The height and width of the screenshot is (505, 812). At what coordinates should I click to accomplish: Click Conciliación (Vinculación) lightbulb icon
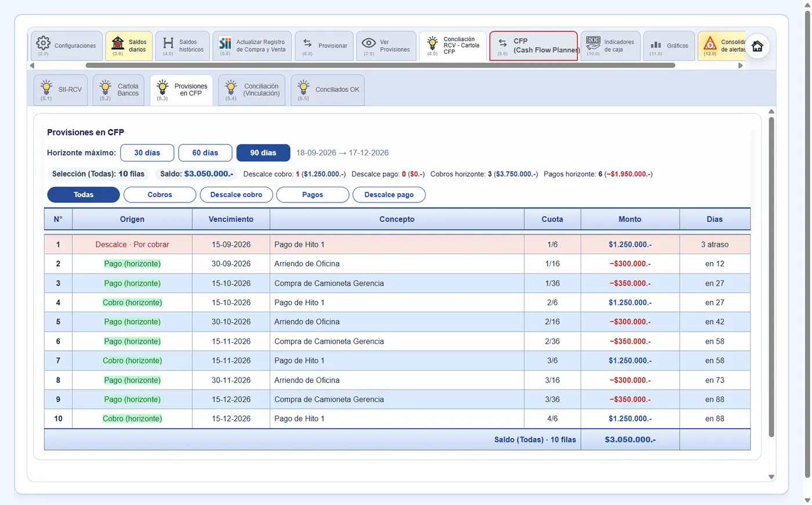click(x=231, y=87)
